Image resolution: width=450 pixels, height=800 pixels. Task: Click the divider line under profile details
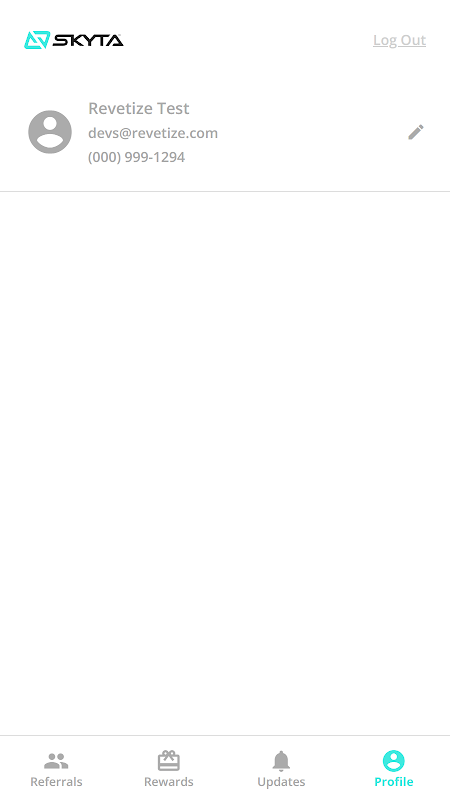[x=225, y=192]
